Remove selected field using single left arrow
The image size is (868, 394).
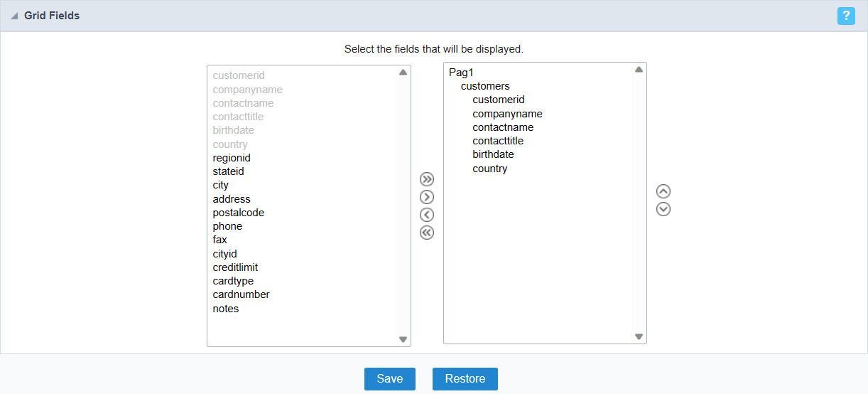tap(427, 215)
